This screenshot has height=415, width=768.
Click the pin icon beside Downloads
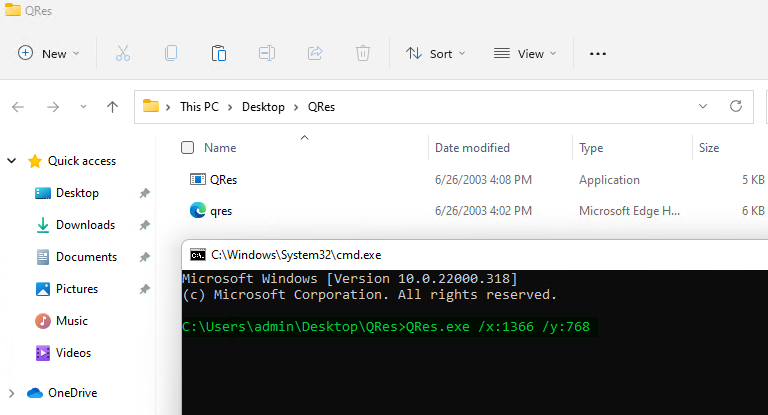[144, 225]
